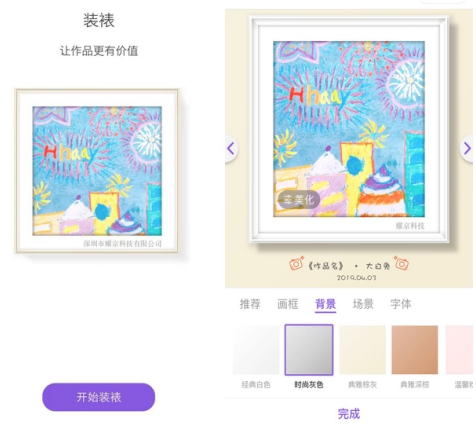Choose the 经典白色 background swatch
The image size is (476, 429).
[256, 350]
